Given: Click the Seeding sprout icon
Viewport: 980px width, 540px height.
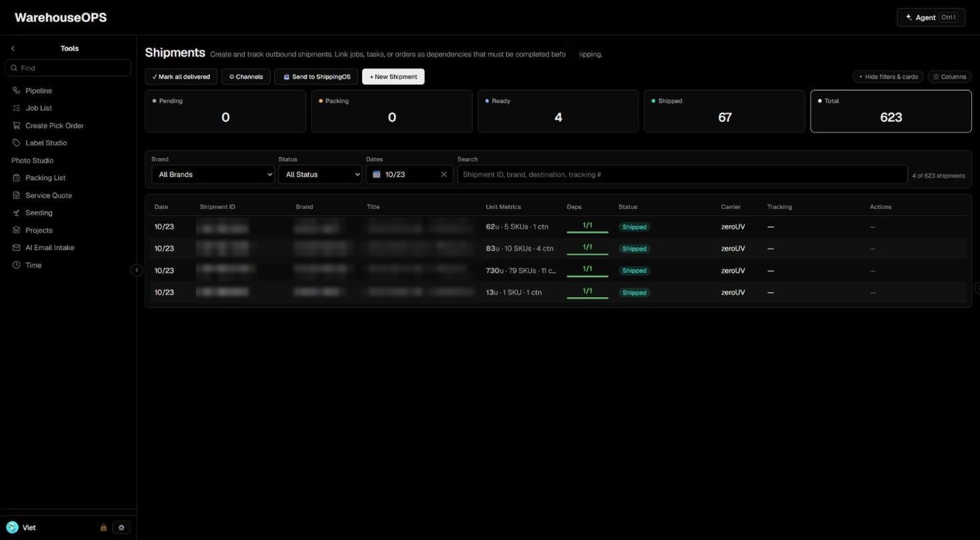Looking at the screenshot, I should click(x=16, y=213).
